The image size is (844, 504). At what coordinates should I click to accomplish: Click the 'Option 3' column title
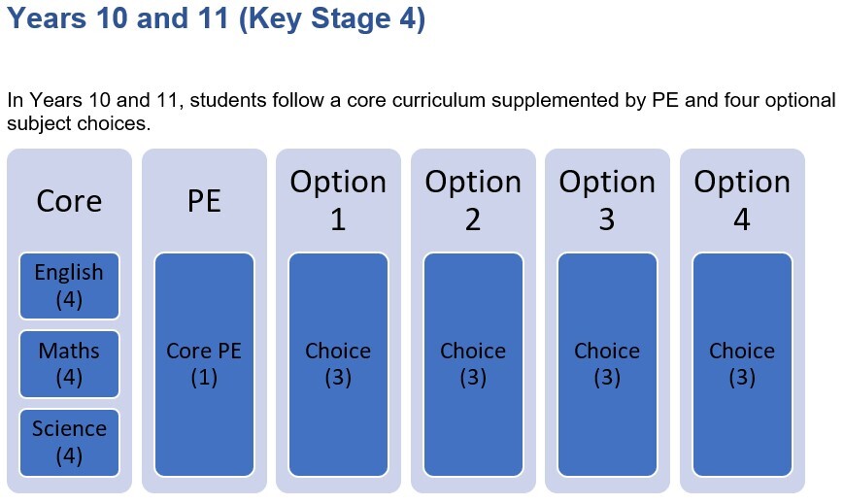(607, 201)
